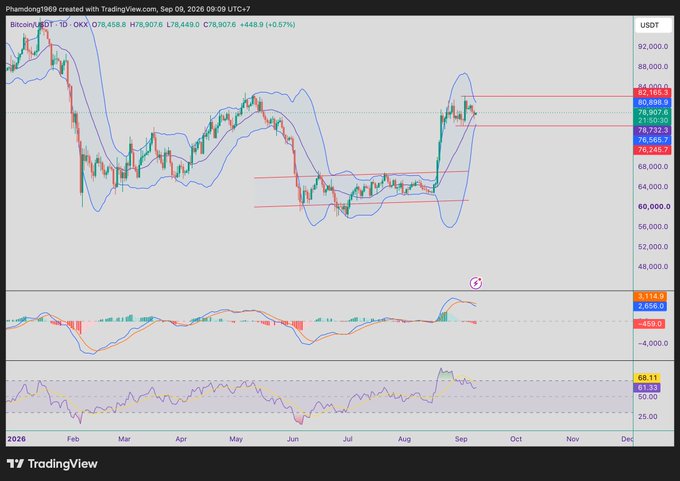Click the yellow 68.11 RSI label

647,378
